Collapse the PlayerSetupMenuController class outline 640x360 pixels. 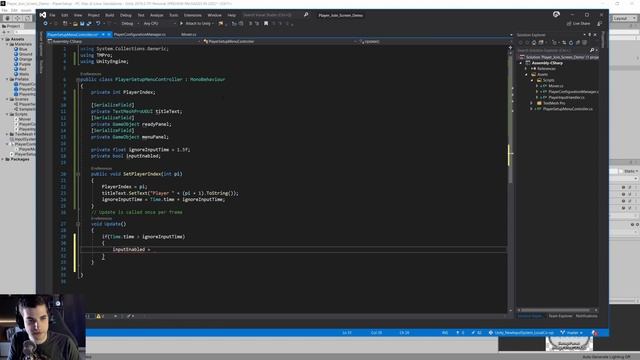(78, 80)
